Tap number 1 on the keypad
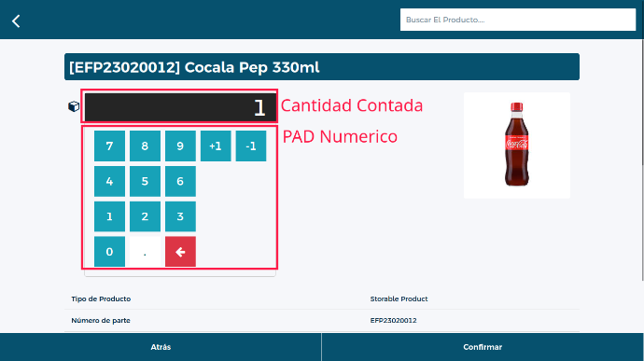 (x=109, y=216)
